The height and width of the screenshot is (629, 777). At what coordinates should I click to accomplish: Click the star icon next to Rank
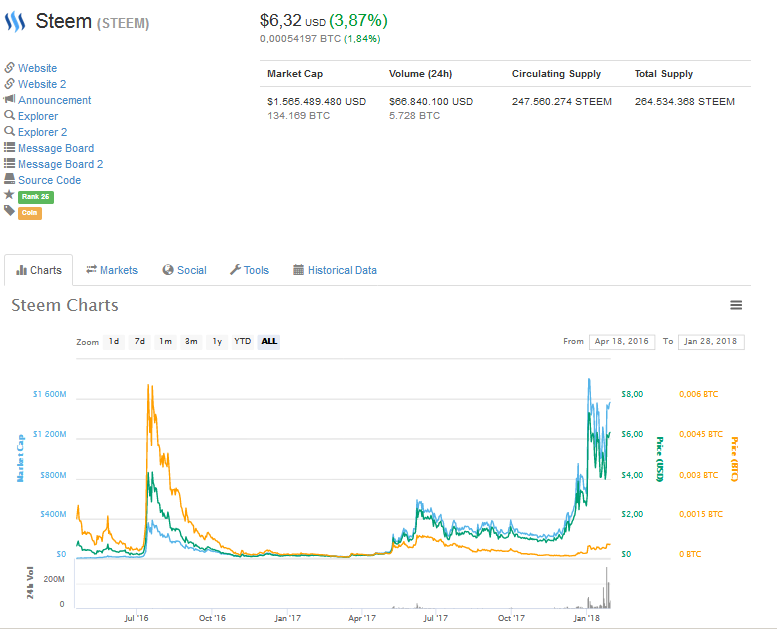click(x=9, y=194)
